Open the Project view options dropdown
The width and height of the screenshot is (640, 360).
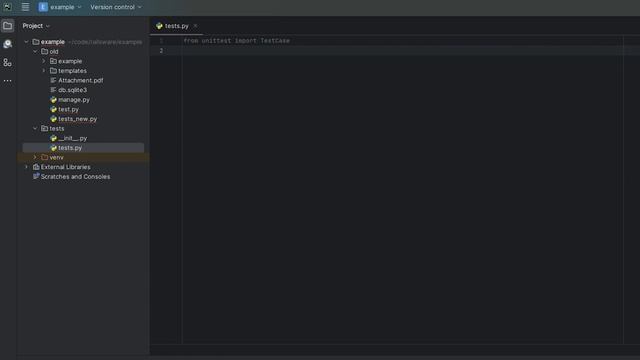pos(48,26)
